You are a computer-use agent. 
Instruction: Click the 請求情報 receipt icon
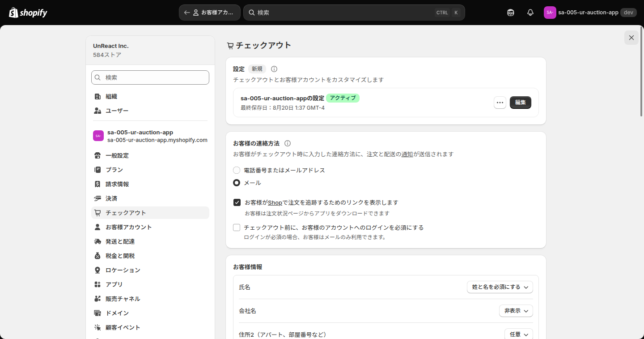pos(97,184)
